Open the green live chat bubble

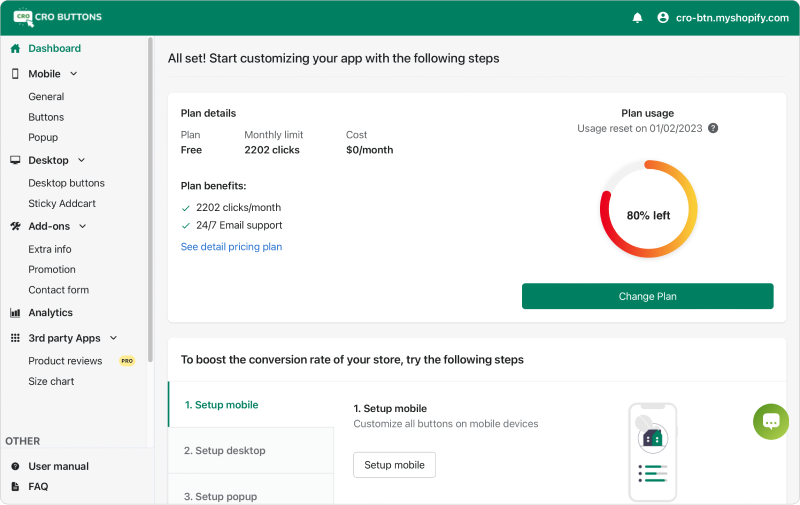coord(771,421)
